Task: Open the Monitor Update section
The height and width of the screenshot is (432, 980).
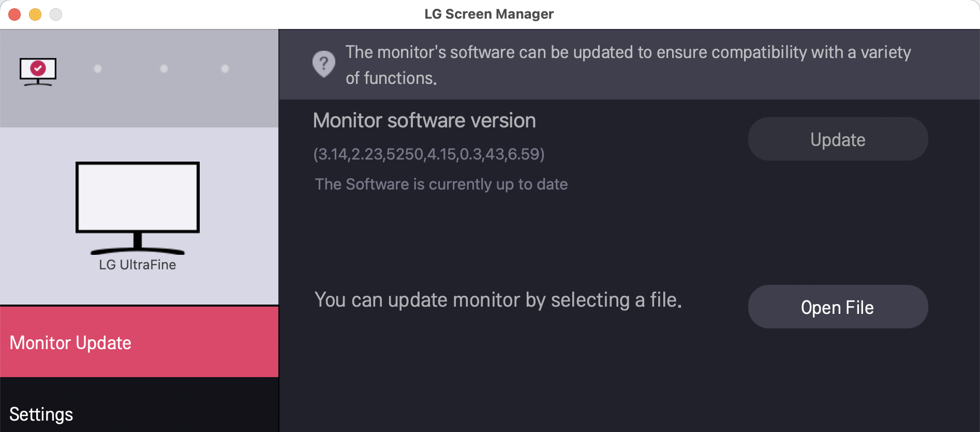Action: pos(139,342)
